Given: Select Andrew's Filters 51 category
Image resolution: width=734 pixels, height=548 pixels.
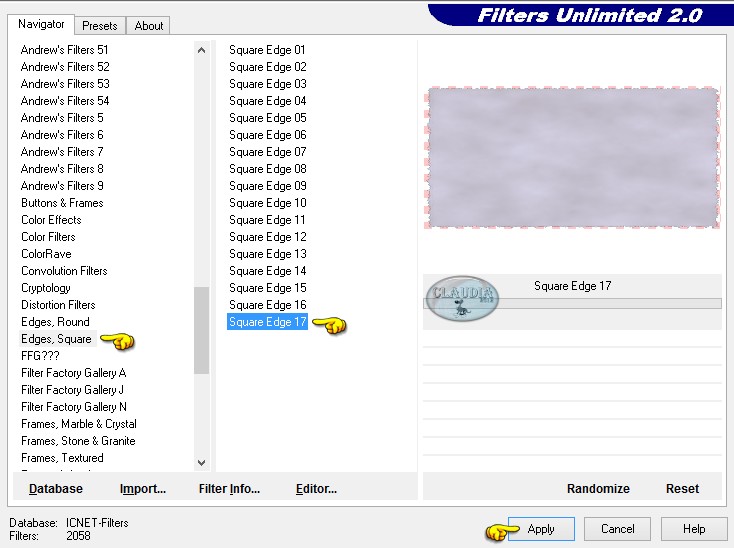Looking at the screenshot, I should 65,50.
